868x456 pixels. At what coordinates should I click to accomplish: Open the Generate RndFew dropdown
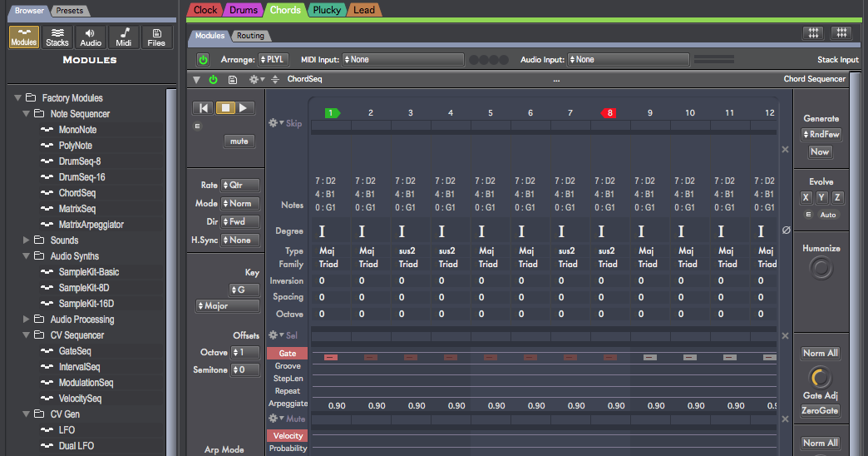click(821, 134)
